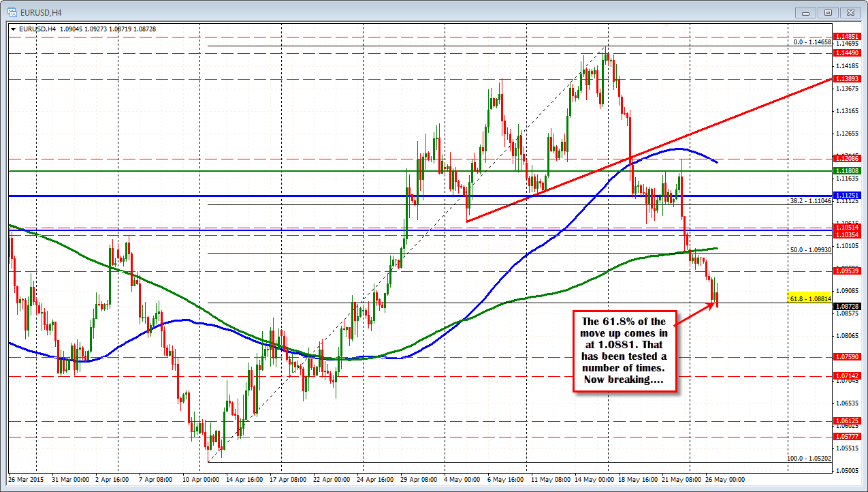Maximize the EURUSD,H4 chart window
Image resolution: width=868 pixels, height=492 pixels.
pyautogui.click(x=829, y=12)
